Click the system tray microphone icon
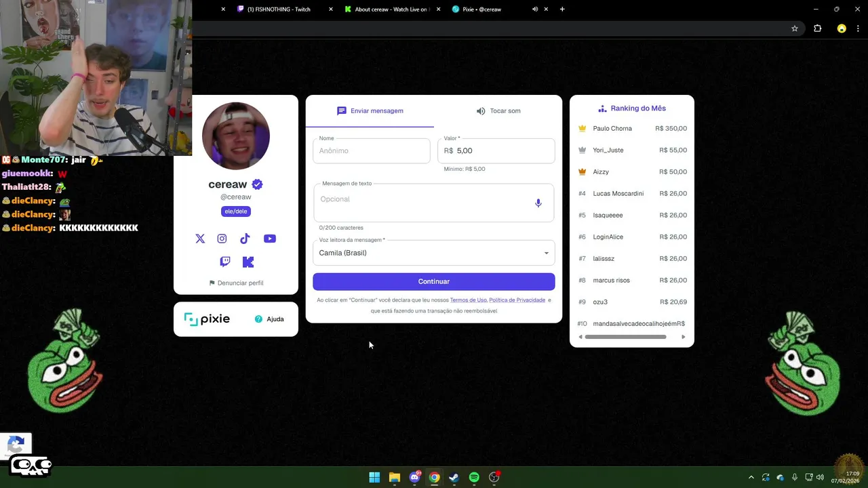Screen dimensions: 868x488 pos(794,477)
